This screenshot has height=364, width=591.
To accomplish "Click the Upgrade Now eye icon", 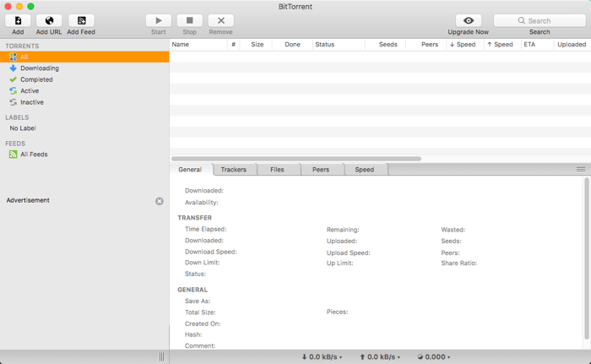I will pos(469,20).
